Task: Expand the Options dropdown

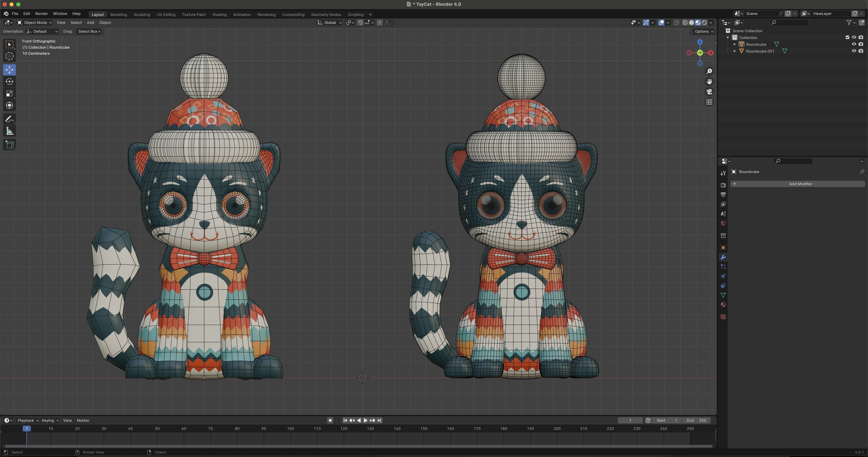Action: 704,31
